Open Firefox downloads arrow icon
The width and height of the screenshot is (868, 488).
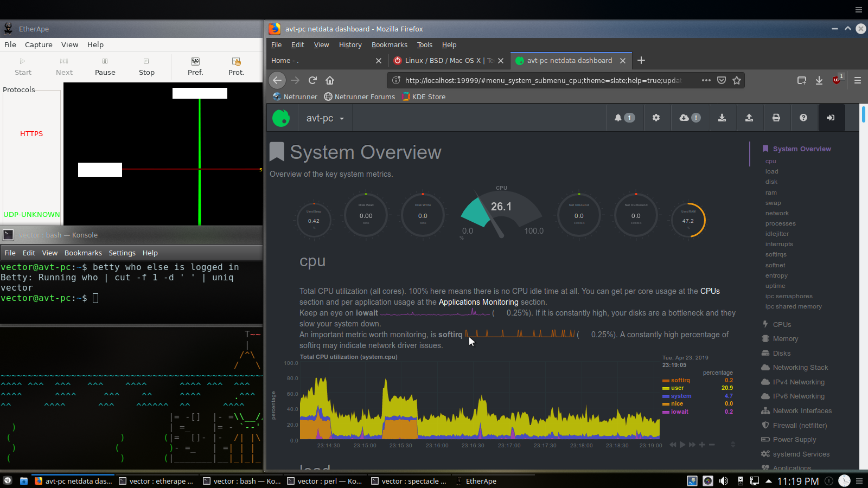coord(819,80)
